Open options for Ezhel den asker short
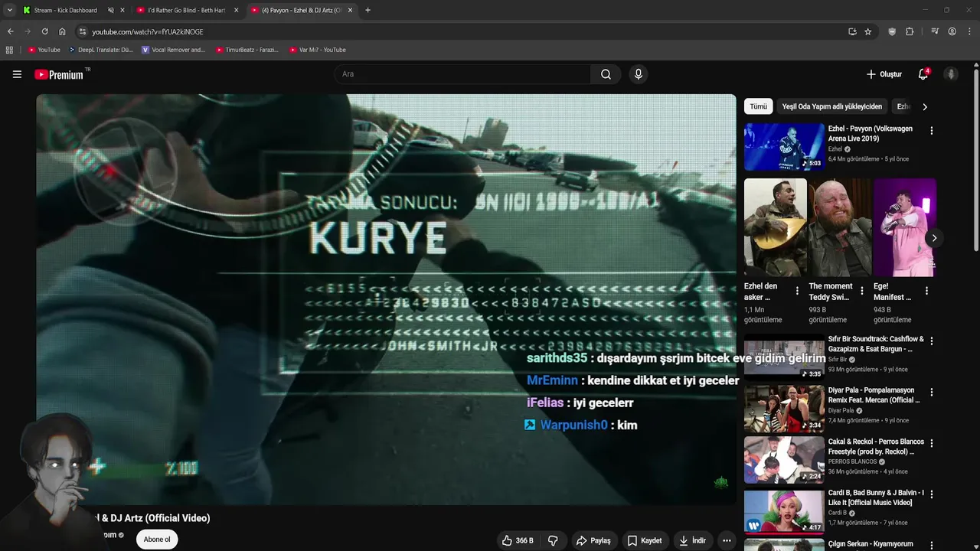Viewport: 980px width, 551px height. click(797, 291)
